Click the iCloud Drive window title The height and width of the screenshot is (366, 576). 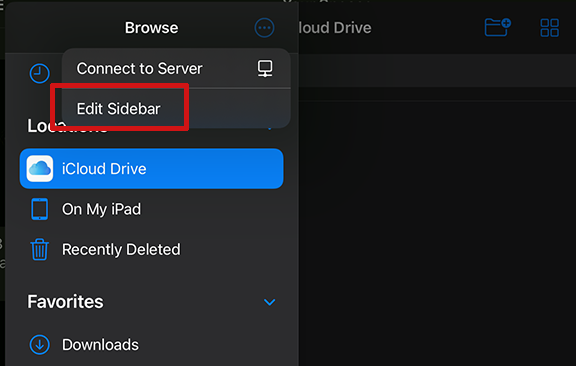click(335, 28)
